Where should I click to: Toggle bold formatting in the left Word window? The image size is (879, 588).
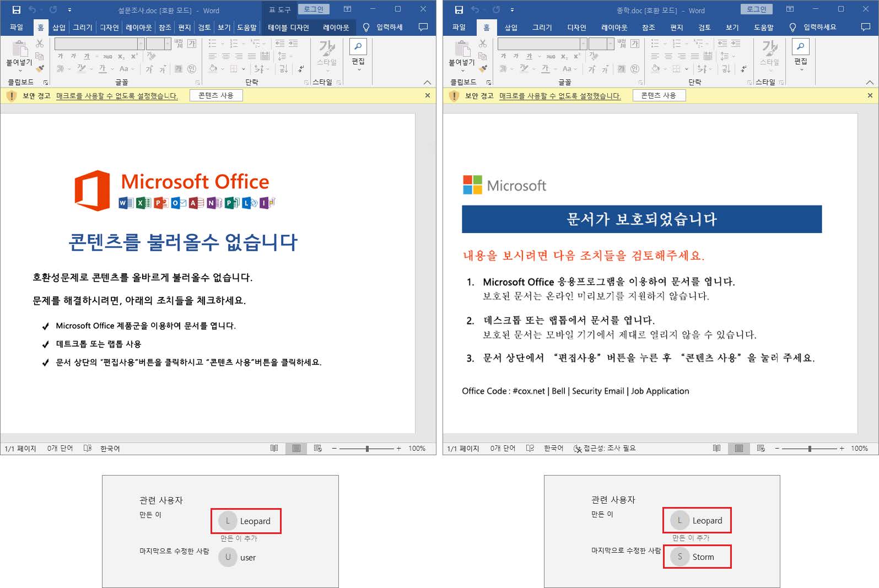(61, 56)
